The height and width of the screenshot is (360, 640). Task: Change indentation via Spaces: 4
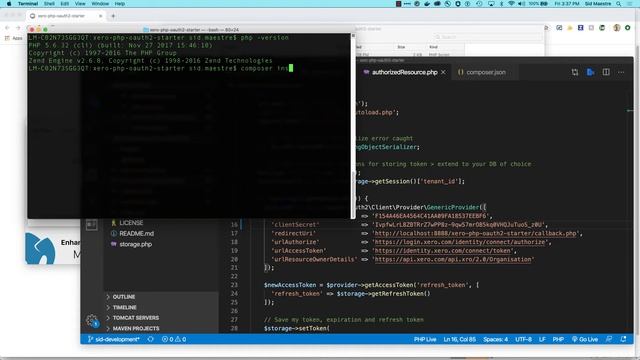496,340
